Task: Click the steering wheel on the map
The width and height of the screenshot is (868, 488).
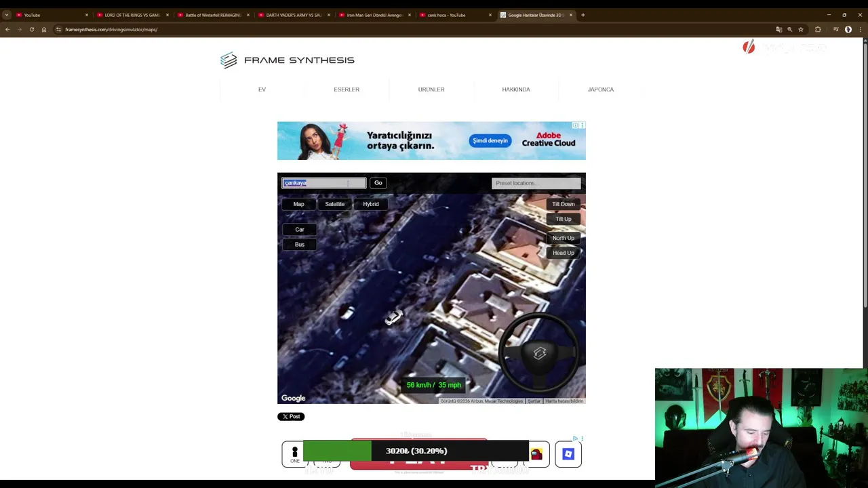Action: 540,353
